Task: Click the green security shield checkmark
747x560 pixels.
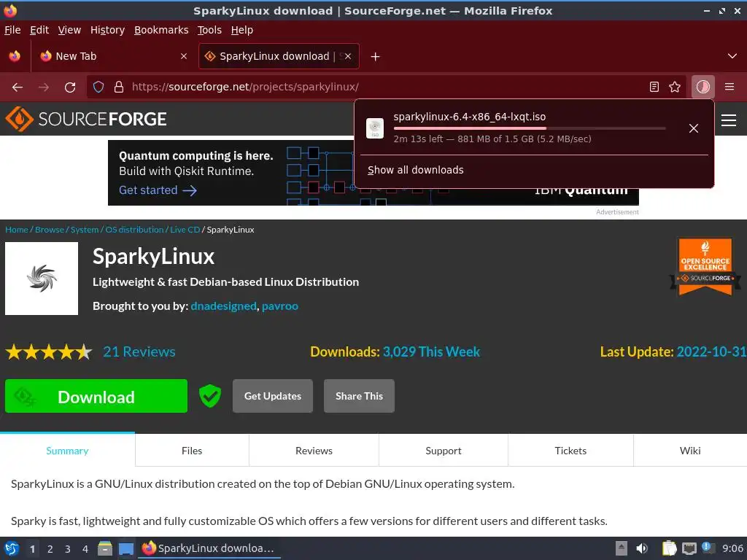Action: pyautogui.click(x=209, y=396)
